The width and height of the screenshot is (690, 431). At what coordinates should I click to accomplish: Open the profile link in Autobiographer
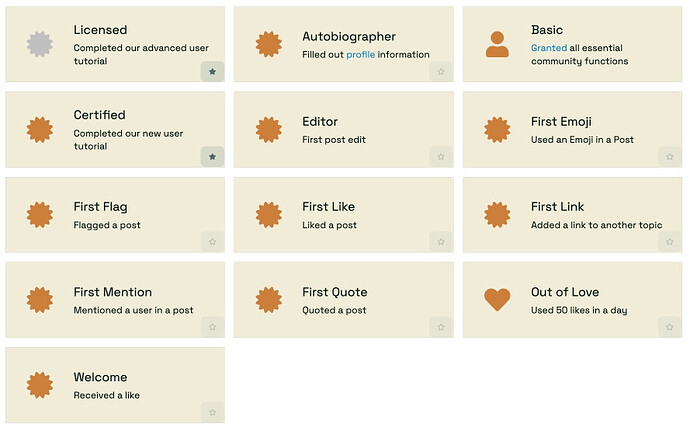pos(360,55)
